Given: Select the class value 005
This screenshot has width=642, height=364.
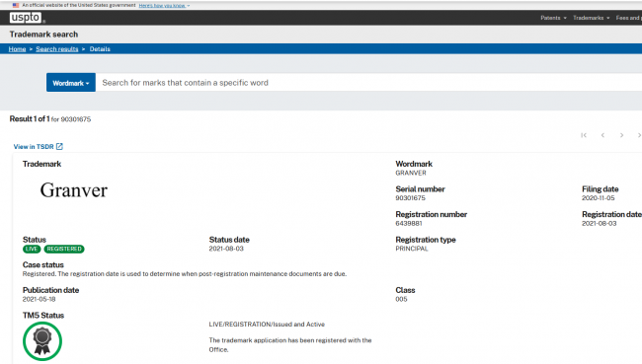Looking at the screenshot, I should (x=401, y=299).
